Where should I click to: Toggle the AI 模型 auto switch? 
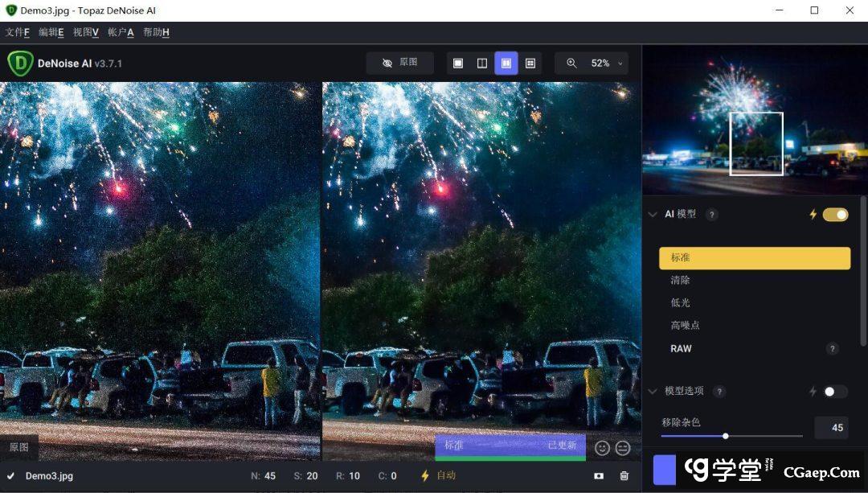(835, 215)
